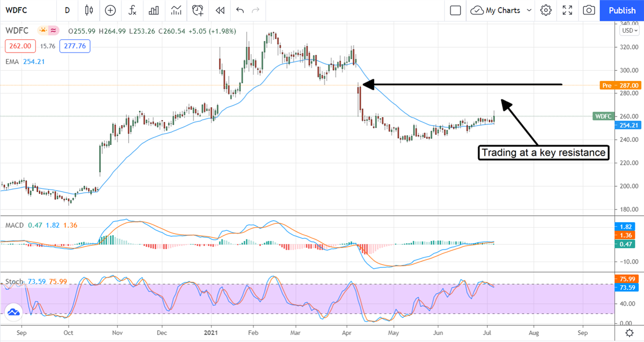This screenshot has width=644, height=342.
Task: Create an alert with the alarm clock icon
Action: (198, 10)
